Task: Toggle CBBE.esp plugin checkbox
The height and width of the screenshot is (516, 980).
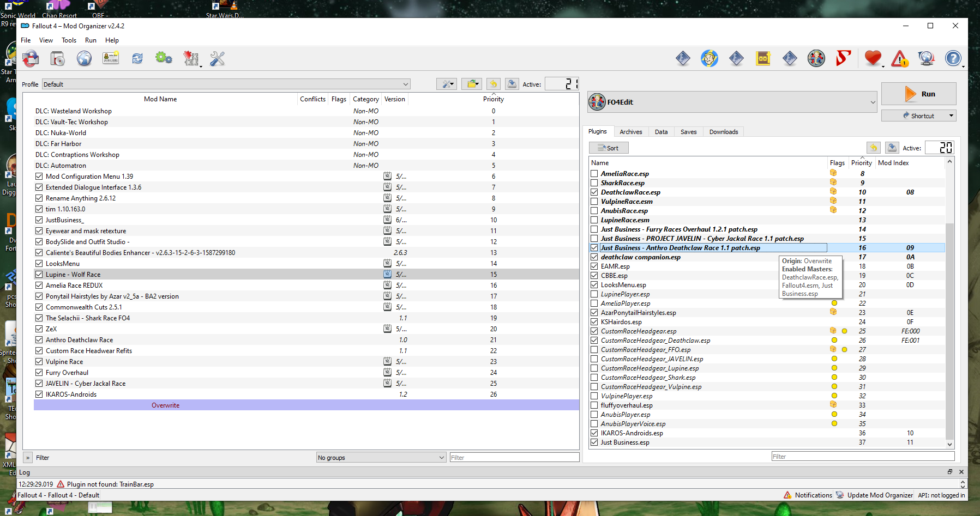Action: click(594, 275)
